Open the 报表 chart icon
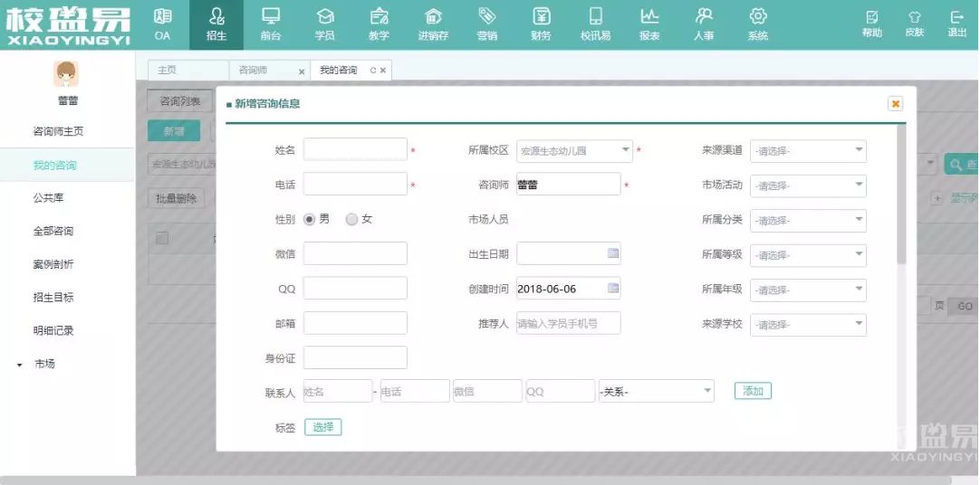The width and height of the screenshot is (980, 485). (x=649, y=17)
